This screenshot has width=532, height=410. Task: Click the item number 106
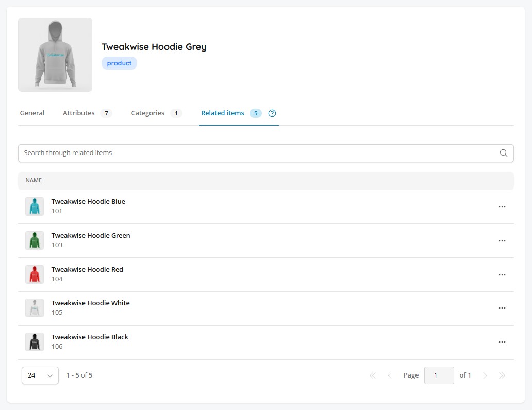(57, 346)
